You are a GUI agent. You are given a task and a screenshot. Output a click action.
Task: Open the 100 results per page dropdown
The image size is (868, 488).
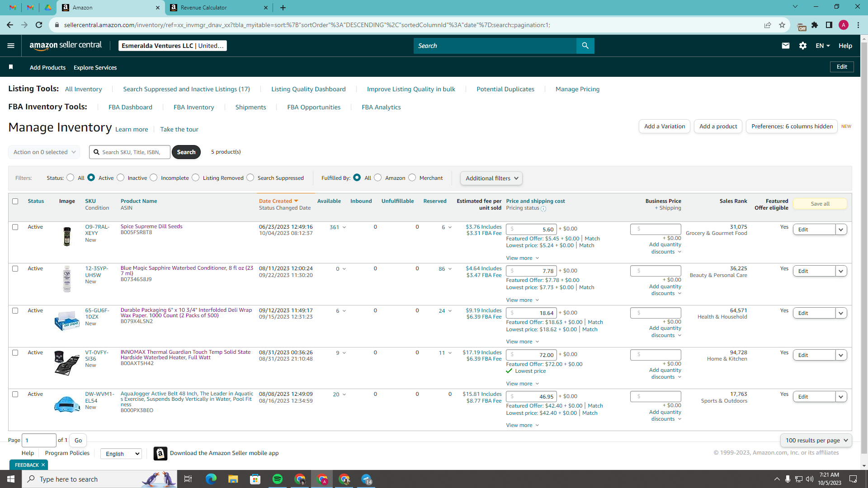[816, 440]
